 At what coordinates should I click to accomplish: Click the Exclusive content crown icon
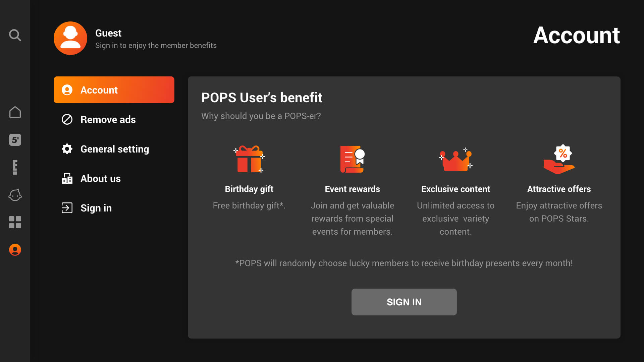(456, 159)
